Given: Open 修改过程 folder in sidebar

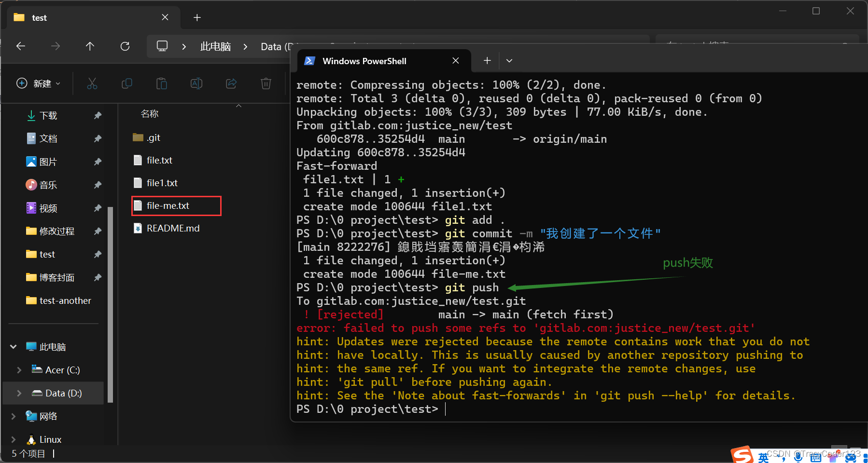Looking at the screenshot, I should [x=56, y=231].
